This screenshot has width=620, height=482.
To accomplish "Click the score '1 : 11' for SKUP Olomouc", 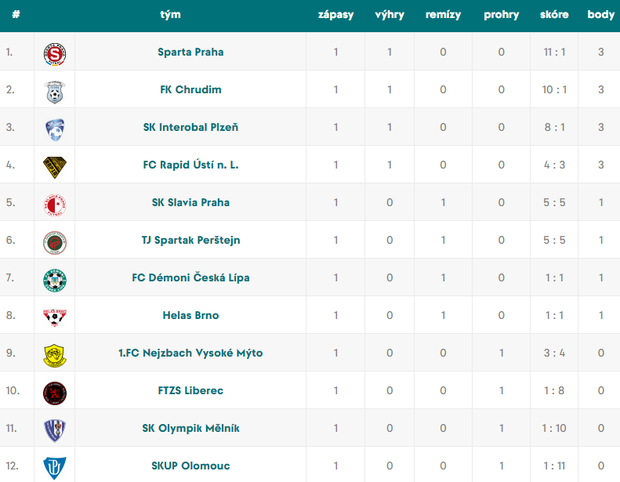I will coord(554,466).
